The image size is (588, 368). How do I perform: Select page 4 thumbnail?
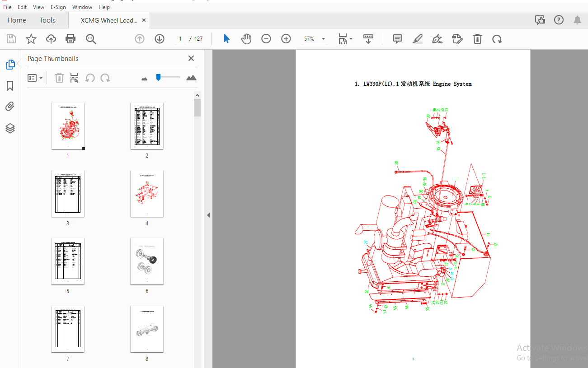(x=147, y=193)
